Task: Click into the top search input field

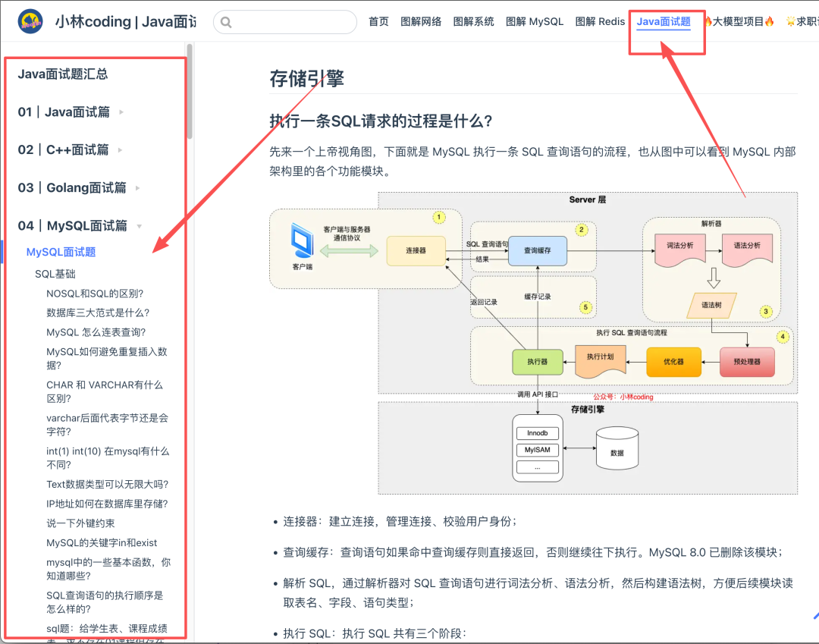Action: click(292, 23)
